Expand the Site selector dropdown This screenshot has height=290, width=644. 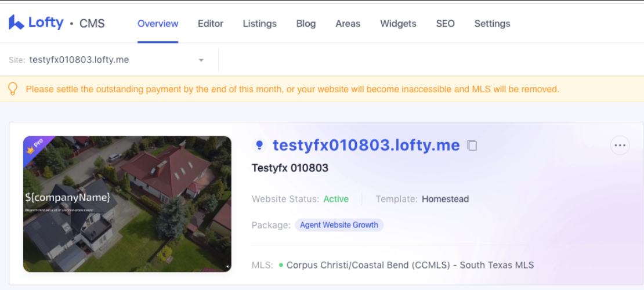coord(201,60)
